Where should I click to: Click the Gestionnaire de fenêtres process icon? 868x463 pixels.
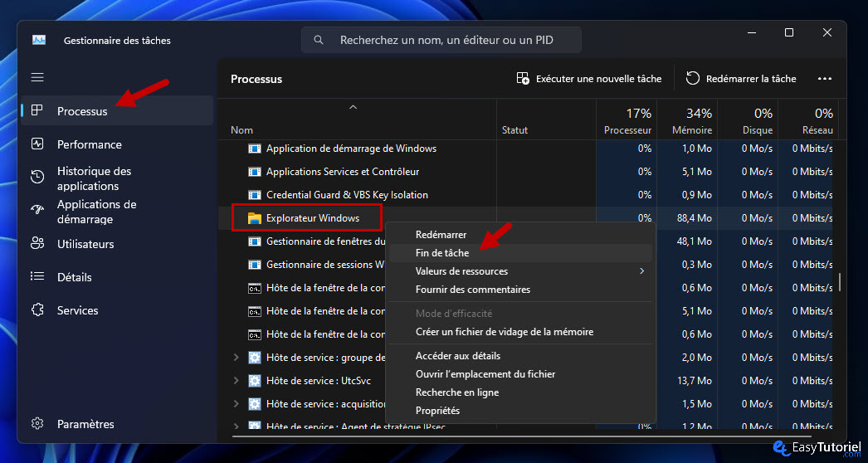pyautogui.click(x=254, y=241)
